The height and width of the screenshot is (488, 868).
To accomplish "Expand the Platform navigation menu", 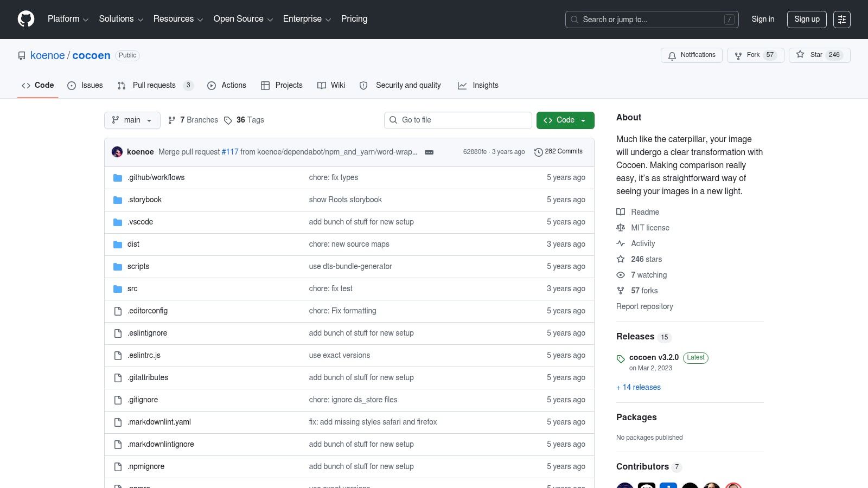I will (68, 19).
